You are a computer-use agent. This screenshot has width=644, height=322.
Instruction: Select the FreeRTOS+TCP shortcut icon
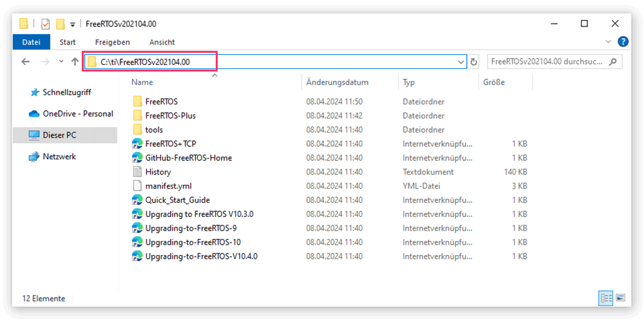click(x=137, y=144)
